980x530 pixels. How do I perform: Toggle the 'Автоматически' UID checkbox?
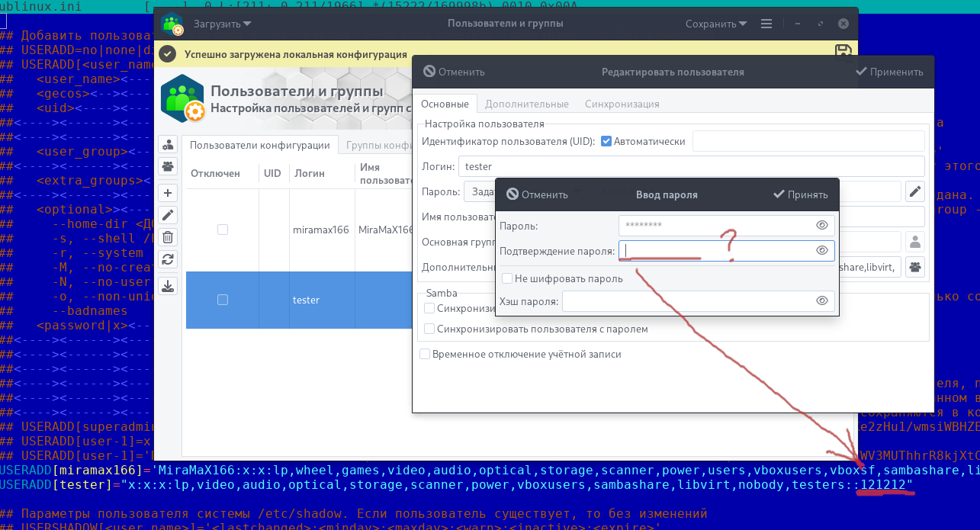[606, 141]
